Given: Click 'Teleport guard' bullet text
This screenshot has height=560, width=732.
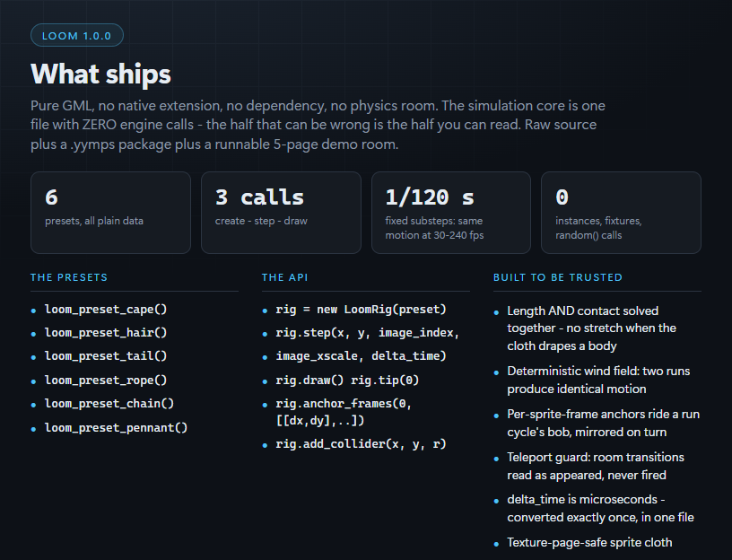Looking at the screenshot, I should point(596,466).
